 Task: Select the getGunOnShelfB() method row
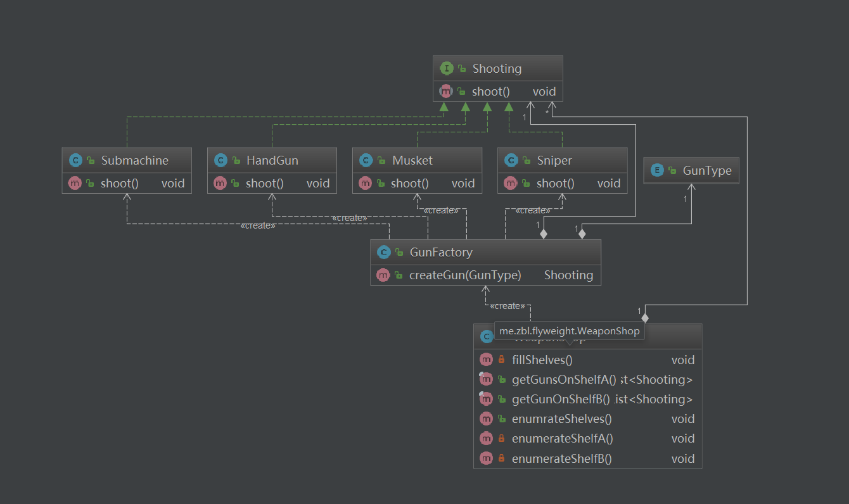[561, 400]
